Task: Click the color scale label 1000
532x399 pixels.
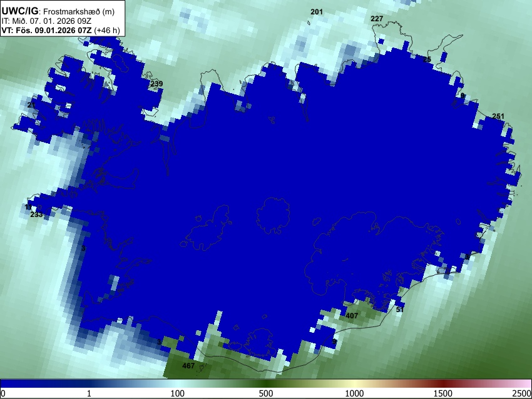Action: 354,393
